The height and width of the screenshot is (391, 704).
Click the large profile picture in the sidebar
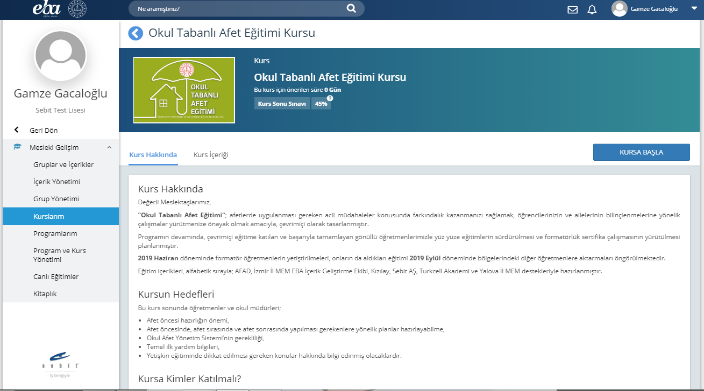click(x=60, y=56)
